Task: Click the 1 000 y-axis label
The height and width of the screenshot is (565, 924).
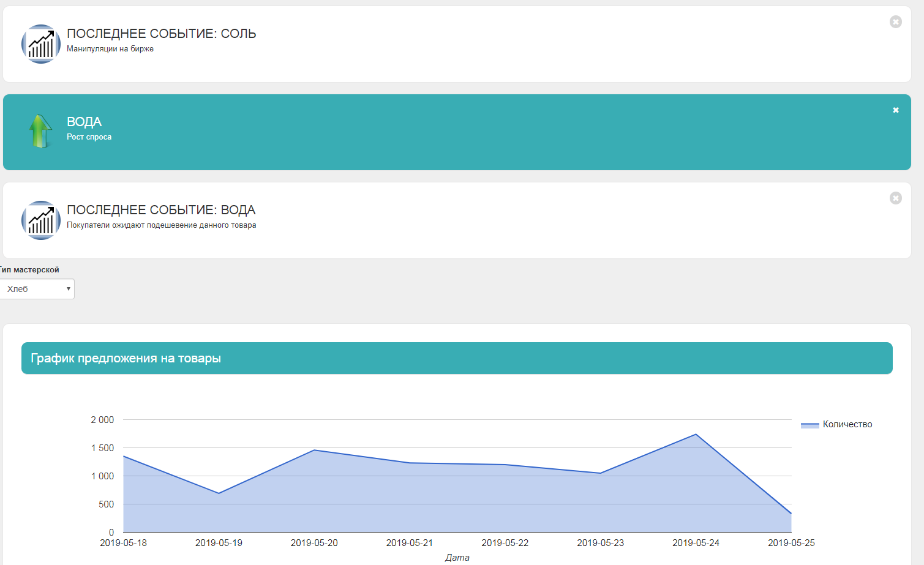Action: [x=102, y=476]
